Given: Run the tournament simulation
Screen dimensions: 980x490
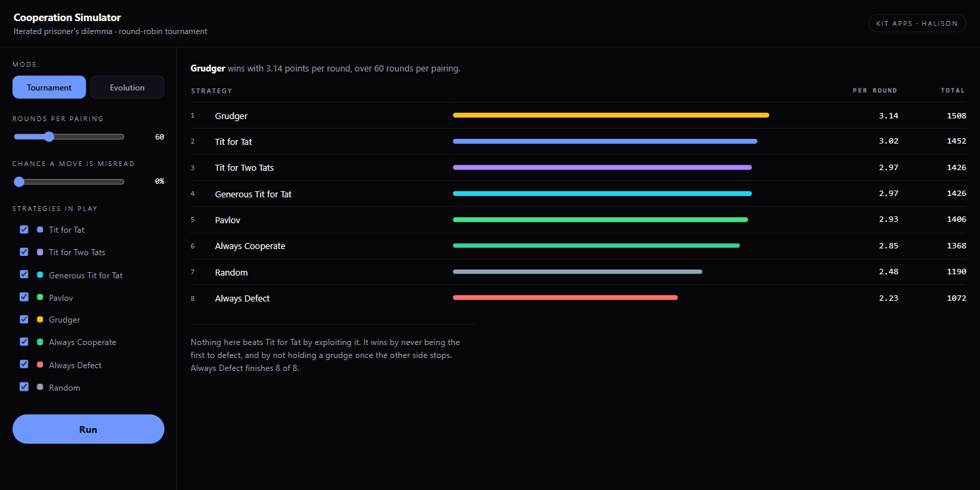Looking at the screenshot, I should (x=88, y=429).
